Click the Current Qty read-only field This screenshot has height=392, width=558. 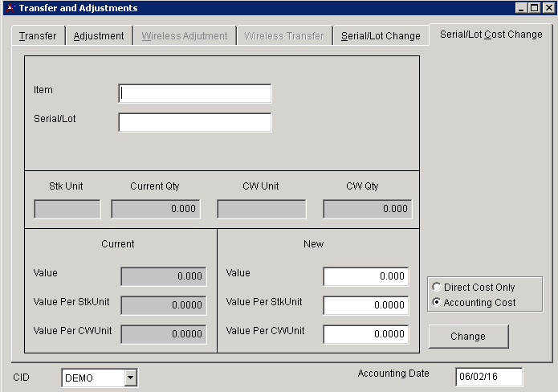point(155,209)
